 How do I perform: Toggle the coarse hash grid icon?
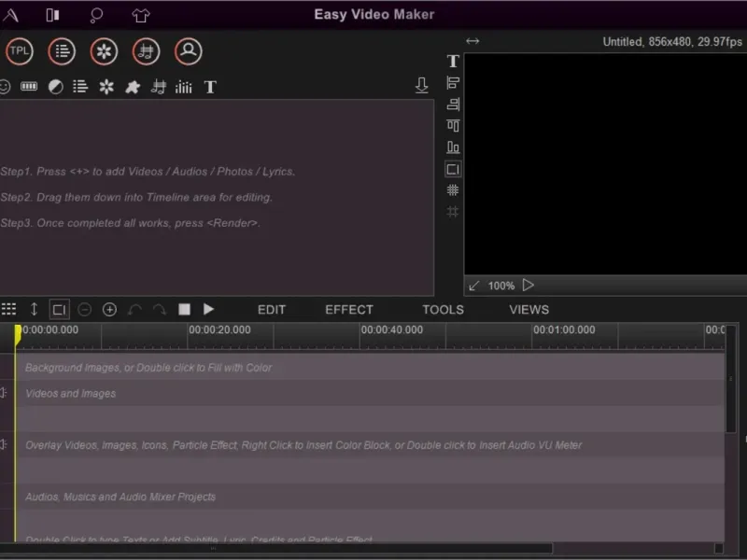pyautogui.click(x=453, y=212)
